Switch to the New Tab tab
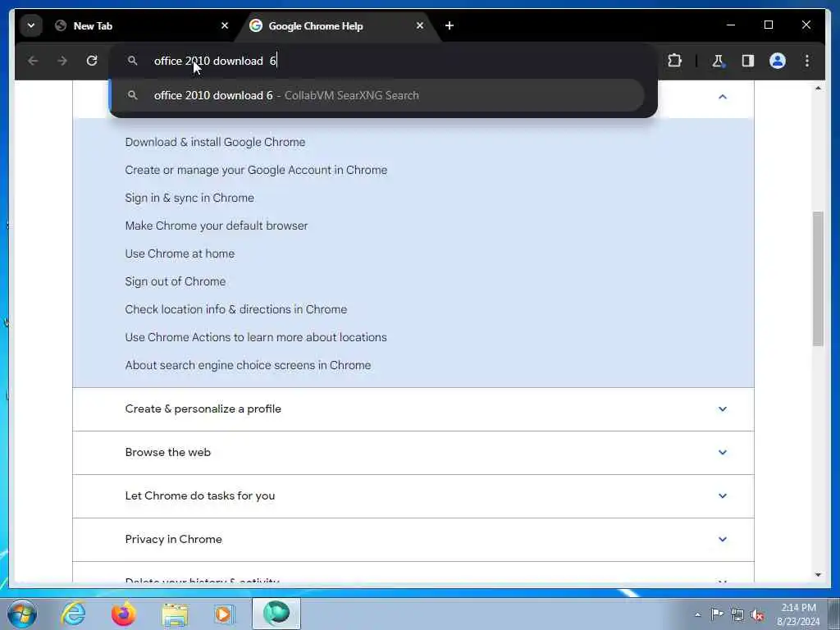Image resolution: width=840 pixels, height=630 pixels. click(141, 25)
